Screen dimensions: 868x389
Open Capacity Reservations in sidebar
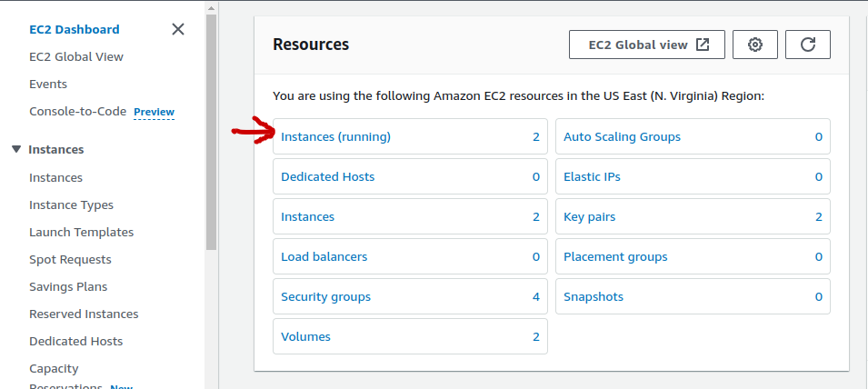[65, 377]
